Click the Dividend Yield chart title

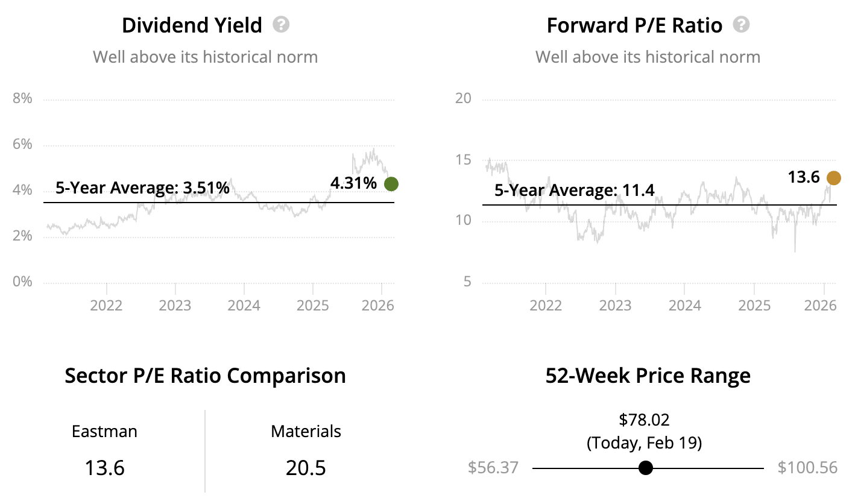192,25
